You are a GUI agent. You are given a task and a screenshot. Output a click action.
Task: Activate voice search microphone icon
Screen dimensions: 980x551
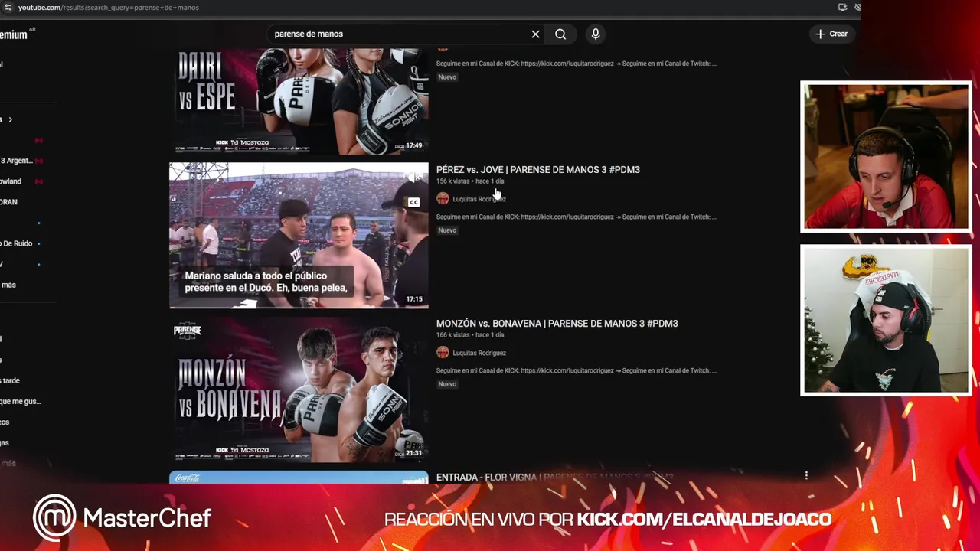(595, 34)
